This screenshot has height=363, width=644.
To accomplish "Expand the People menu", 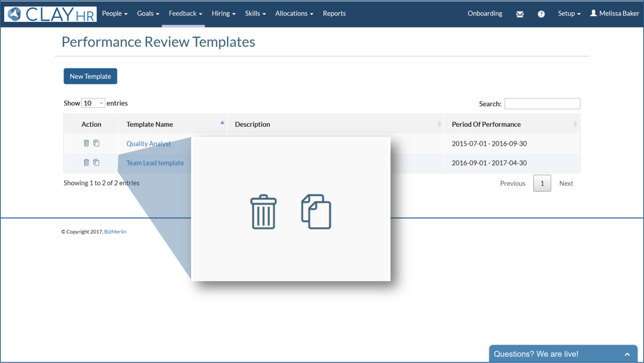I will pyautogui.click(x=115, y=13).
